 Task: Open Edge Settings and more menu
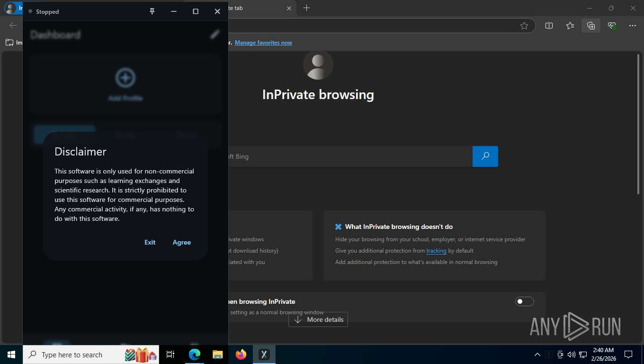click(633, 26)
